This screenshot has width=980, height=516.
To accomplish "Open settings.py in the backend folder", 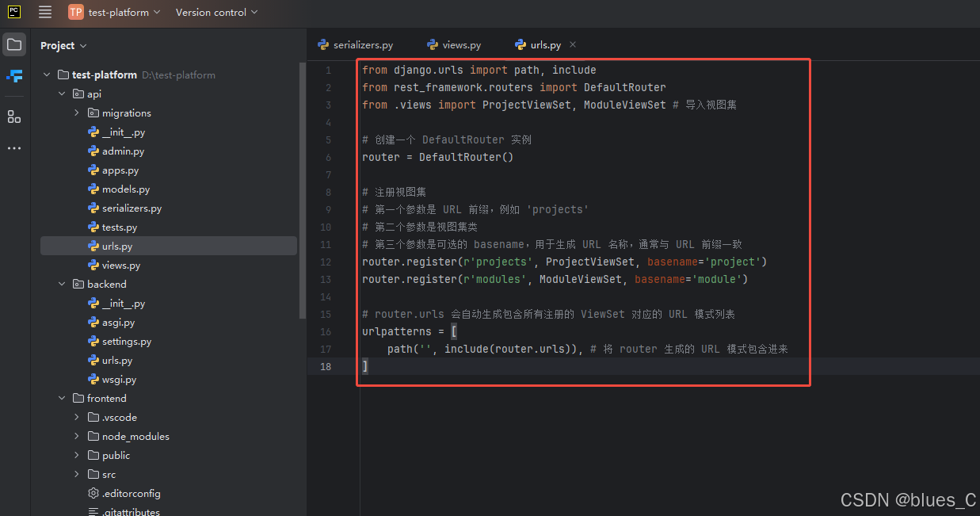I will [126, 342].
